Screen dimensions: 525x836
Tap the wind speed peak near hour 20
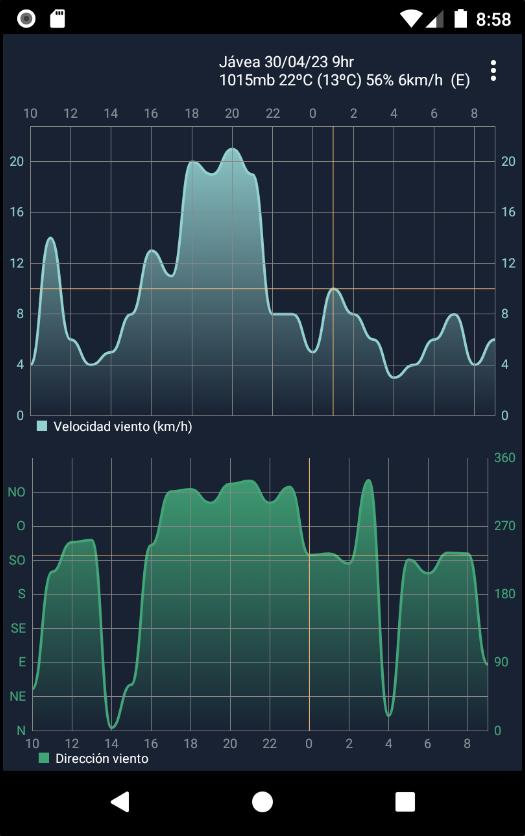[x=232, y=149]
